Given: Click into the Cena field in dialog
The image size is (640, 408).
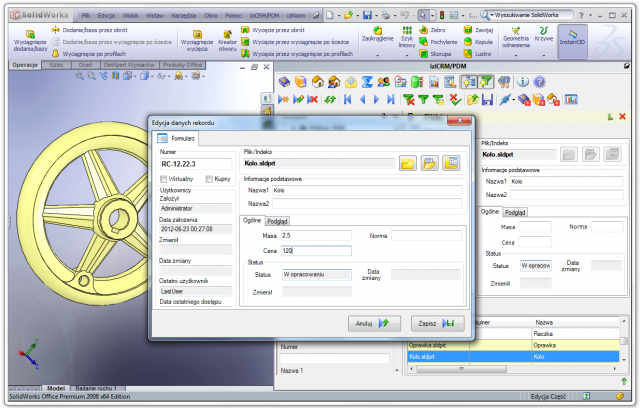Looking at the screenshot, I should point(316,251).
